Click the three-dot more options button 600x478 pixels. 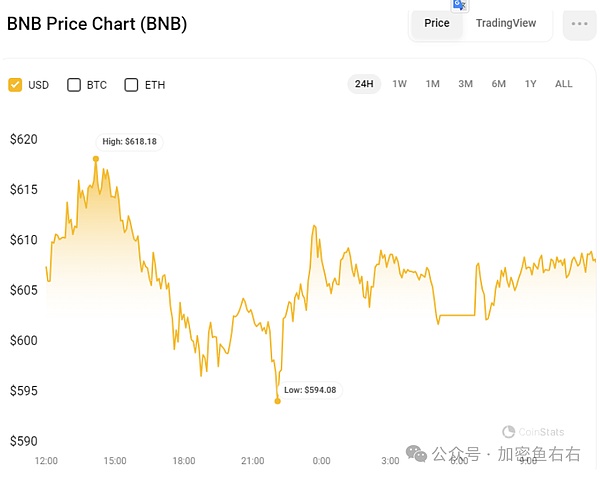[579, 24]
